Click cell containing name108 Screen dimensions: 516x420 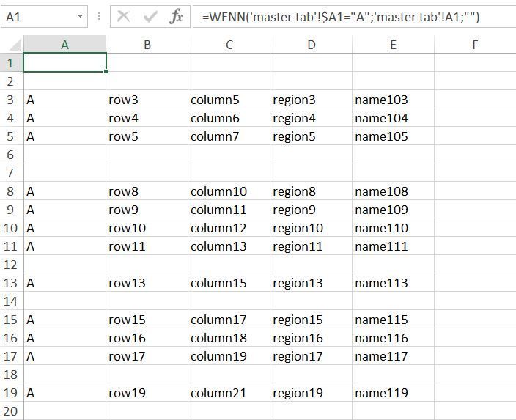coord(394,191)
